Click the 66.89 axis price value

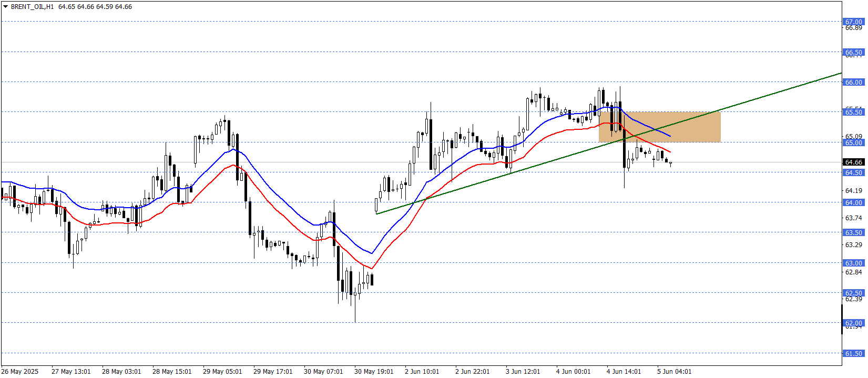click(854, 28)
